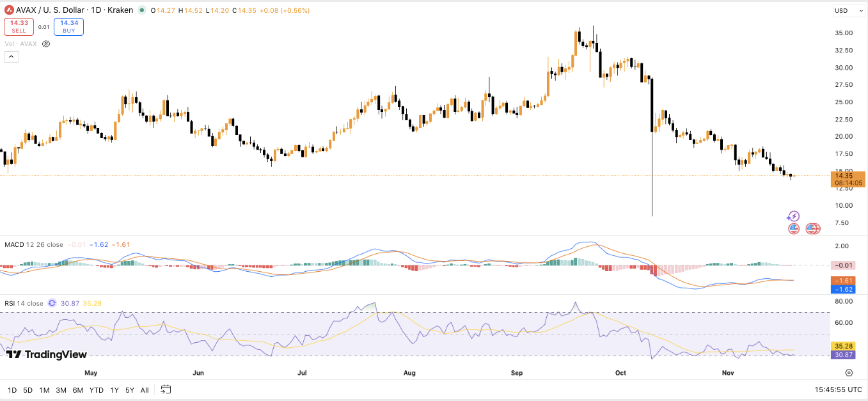Click the purple lightning event marker

pos(794,216)
